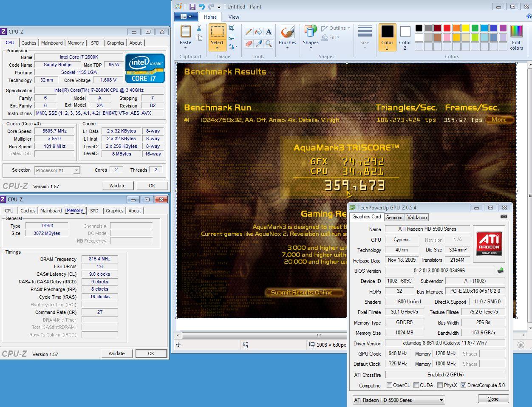532x407 pixels.
Task: Select the Eraser tool in Paint
Action: click(x=248, y=43)
